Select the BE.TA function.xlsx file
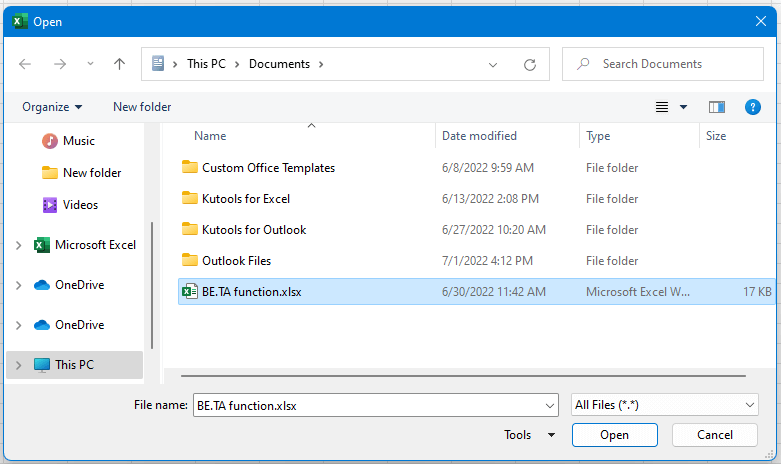781x464 pixels. click(x=252, y=292)
